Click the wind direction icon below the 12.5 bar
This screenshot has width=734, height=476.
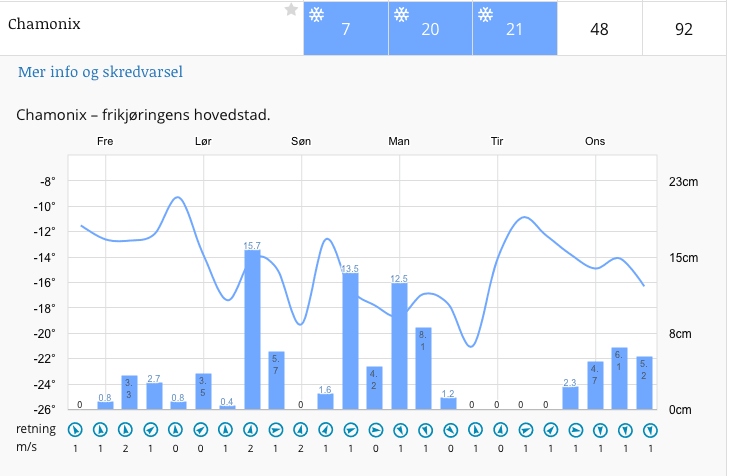coord(400,430)
